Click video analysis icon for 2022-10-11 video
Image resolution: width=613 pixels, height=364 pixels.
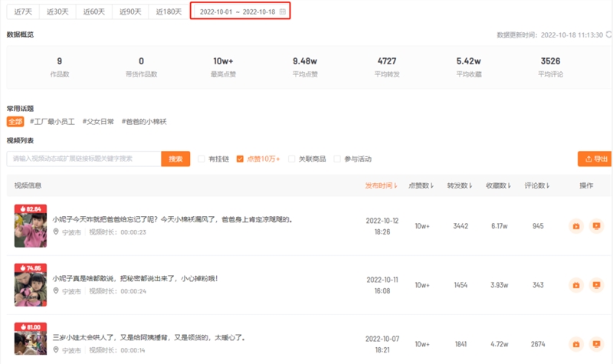coord(576,285)
